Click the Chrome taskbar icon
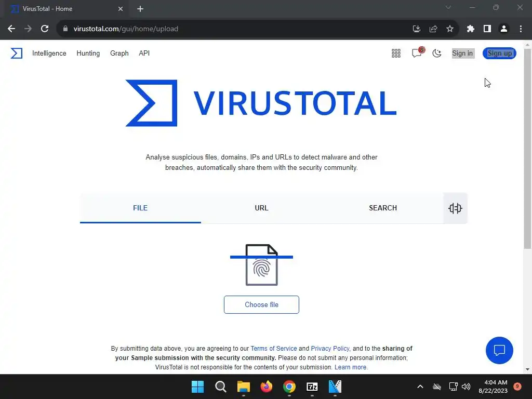This screenshot has width=532, height=399. (x=289, y=387)
